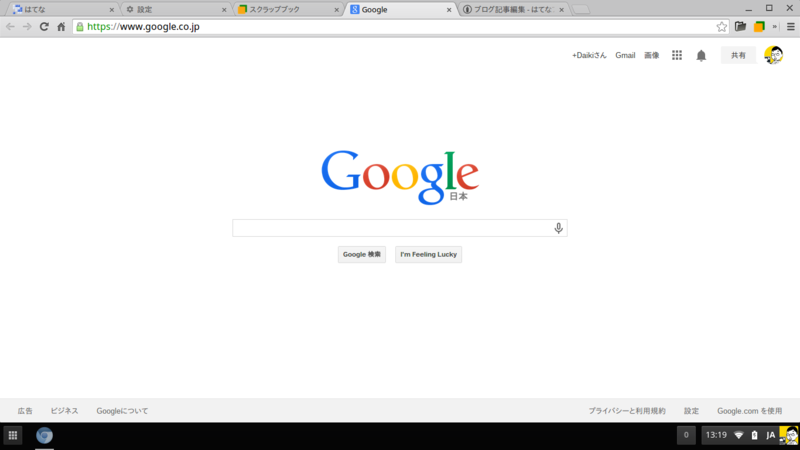Open the Gmail link
800x450 pixels.
tap(625, 55)
